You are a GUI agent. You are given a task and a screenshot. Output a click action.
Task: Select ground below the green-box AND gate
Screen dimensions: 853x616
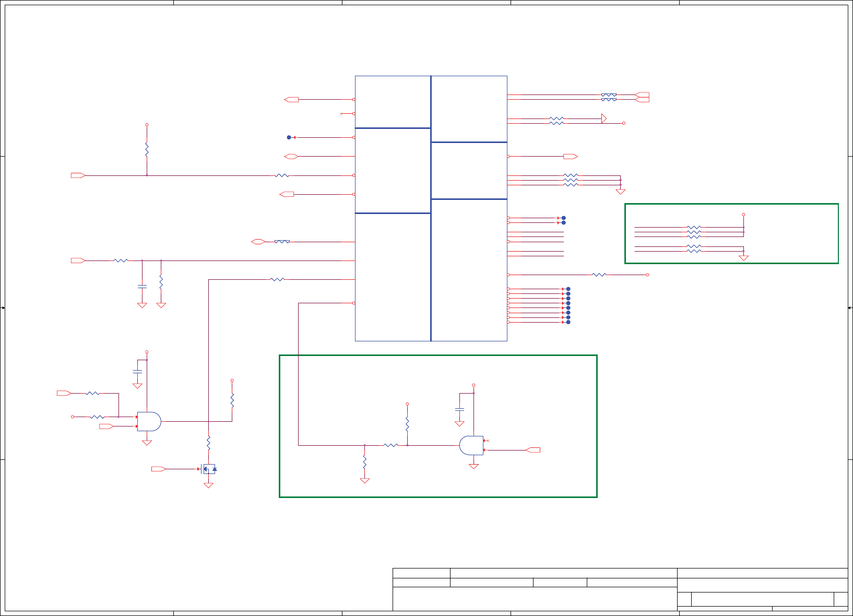click(x=473, y=467)
